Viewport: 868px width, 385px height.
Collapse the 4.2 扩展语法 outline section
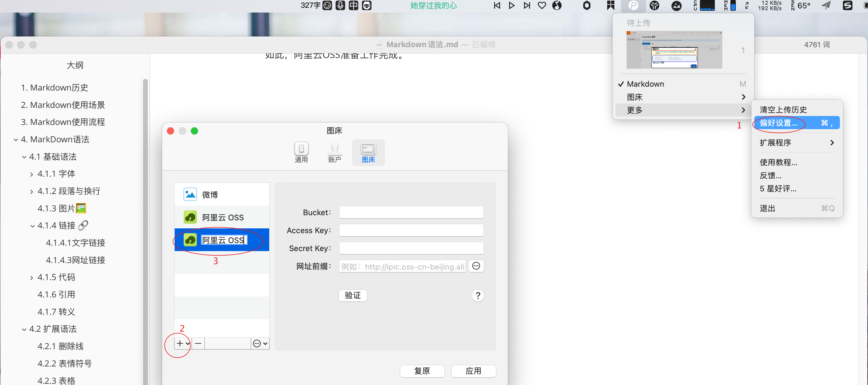click(24, 329)
